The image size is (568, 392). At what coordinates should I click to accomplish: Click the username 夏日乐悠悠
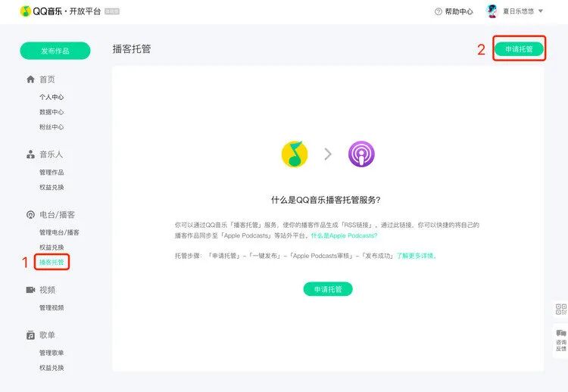[518, 11]
